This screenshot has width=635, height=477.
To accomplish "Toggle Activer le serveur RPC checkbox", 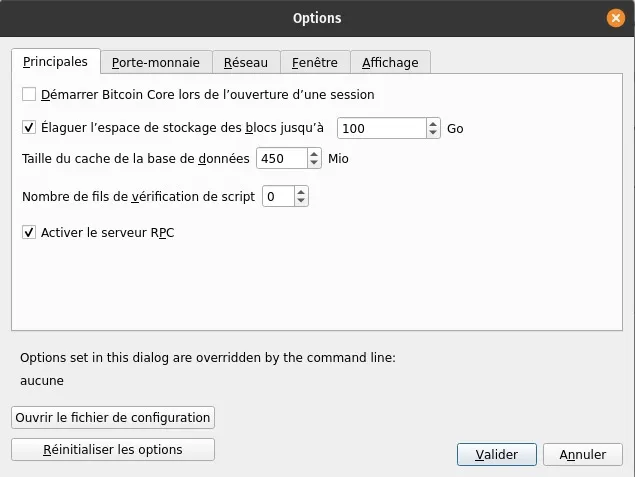I will (x=29, y=233).
